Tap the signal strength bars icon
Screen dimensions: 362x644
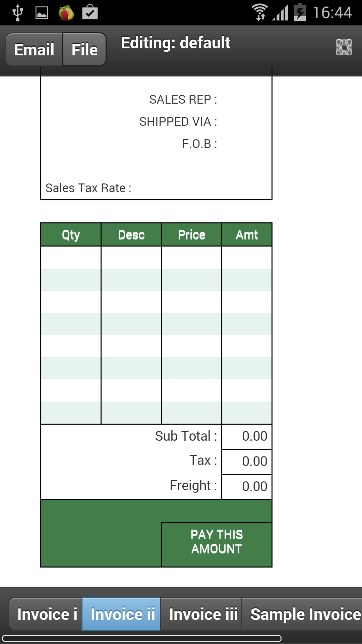tap(281, 13)
